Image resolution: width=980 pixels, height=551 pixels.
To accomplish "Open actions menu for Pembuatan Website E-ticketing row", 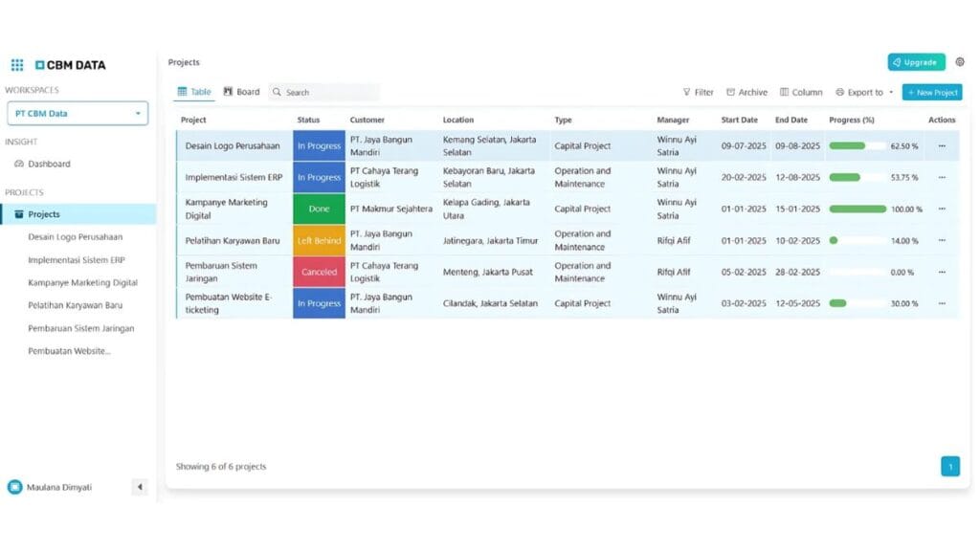I will (942, 303).
